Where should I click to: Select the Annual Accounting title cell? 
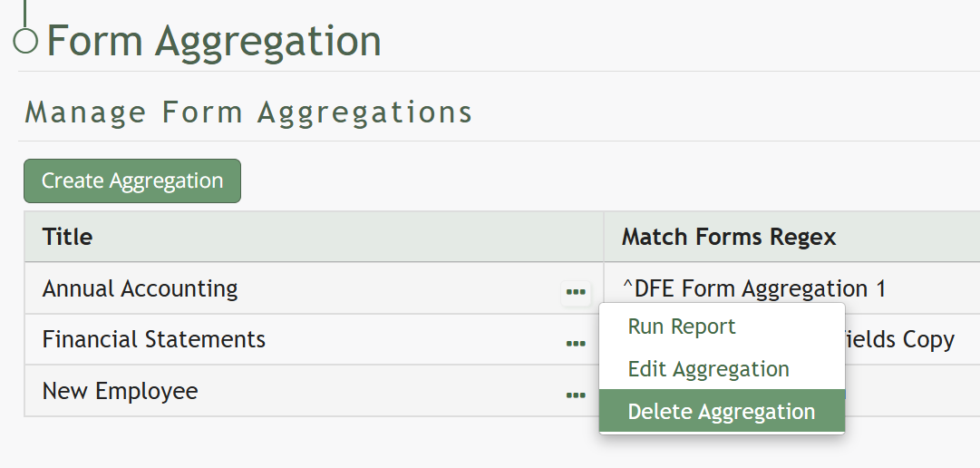pyautogui.click(x=141, y=289)
